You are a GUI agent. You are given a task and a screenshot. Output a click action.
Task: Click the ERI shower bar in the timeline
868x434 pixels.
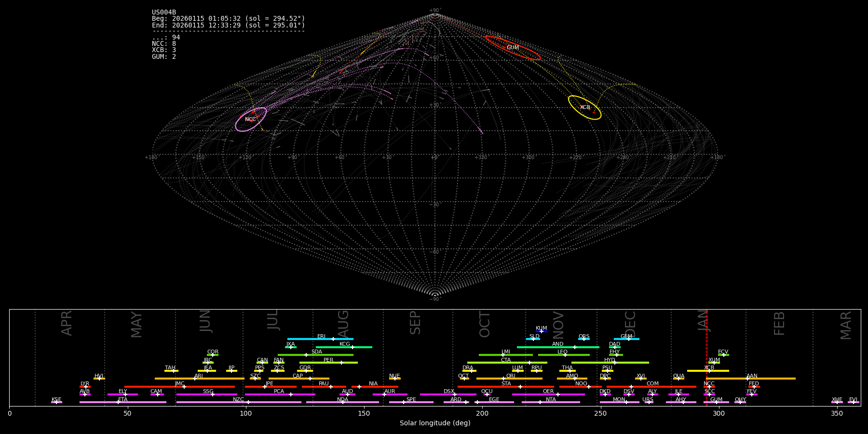click(x=320, y=339)
